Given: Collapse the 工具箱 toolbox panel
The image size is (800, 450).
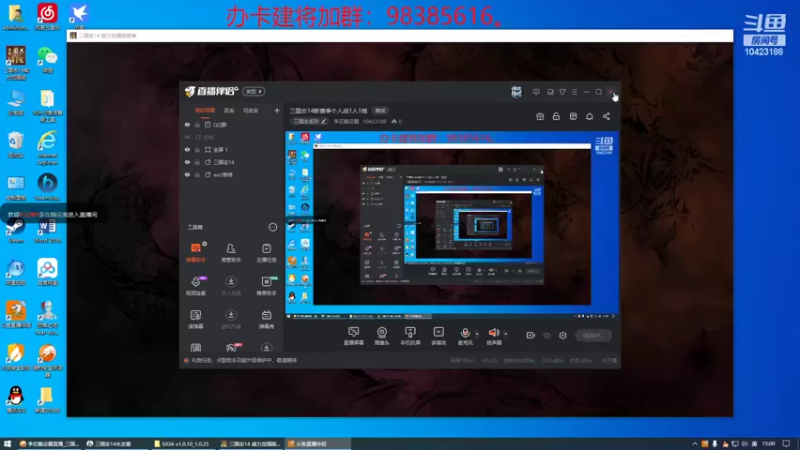Looking at the screenshot, I should [272, 227].
